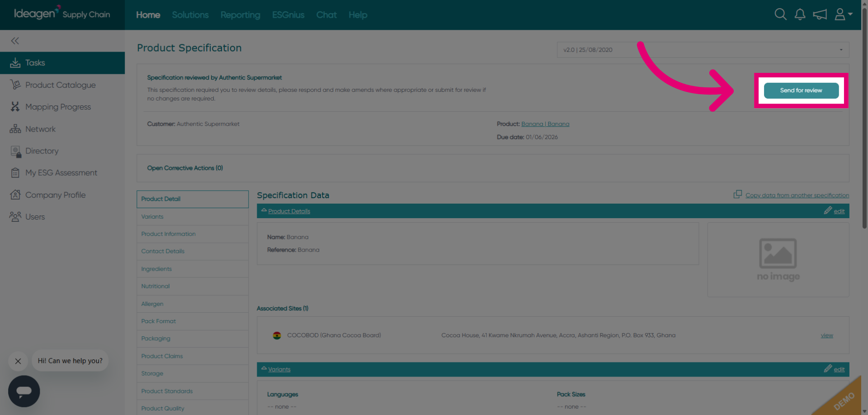Click the Product Catalogue cart icon
This screenshot has height=415, width=868.
(15, 85)
